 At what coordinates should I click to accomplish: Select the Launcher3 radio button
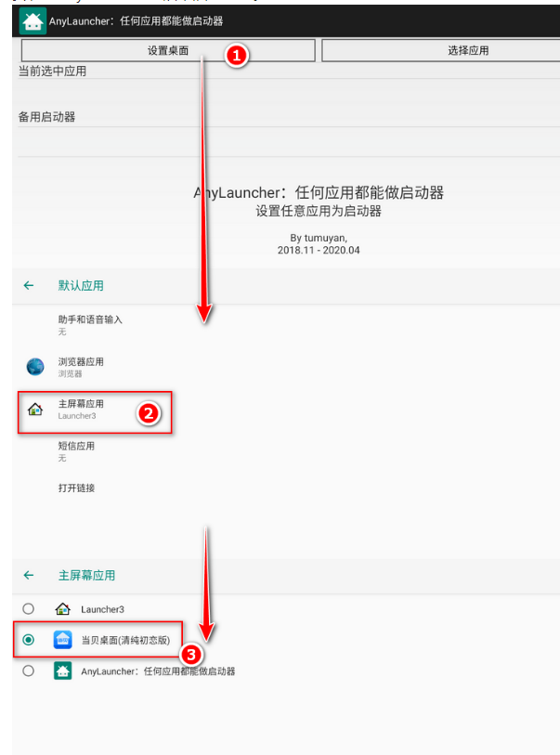click(x=29, y=609)
